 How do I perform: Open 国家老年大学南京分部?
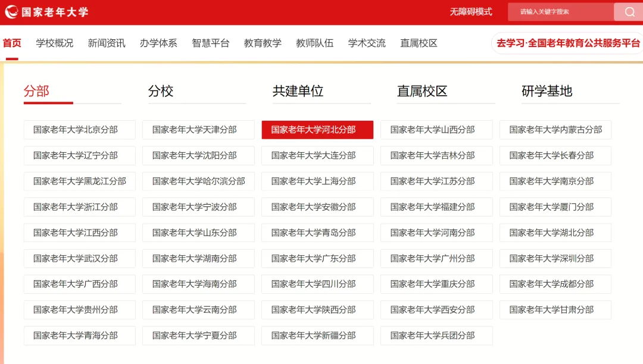point(555,181)
